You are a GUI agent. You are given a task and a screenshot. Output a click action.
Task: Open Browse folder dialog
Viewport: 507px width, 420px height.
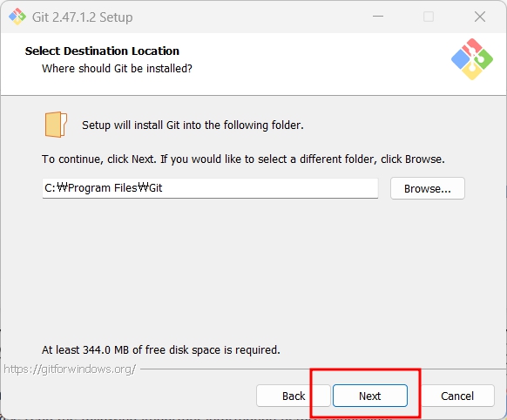[x=428, y=188]
